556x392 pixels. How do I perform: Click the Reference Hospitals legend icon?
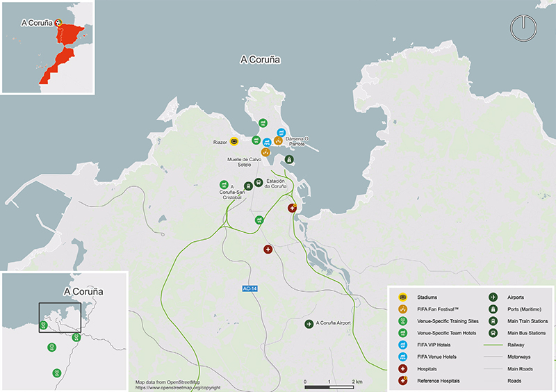[x=402, y=381]
